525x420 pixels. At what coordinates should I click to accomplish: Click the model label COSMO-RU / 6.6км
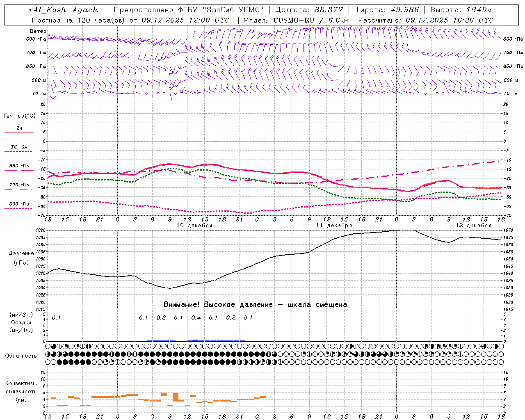(x=310, y=20)
